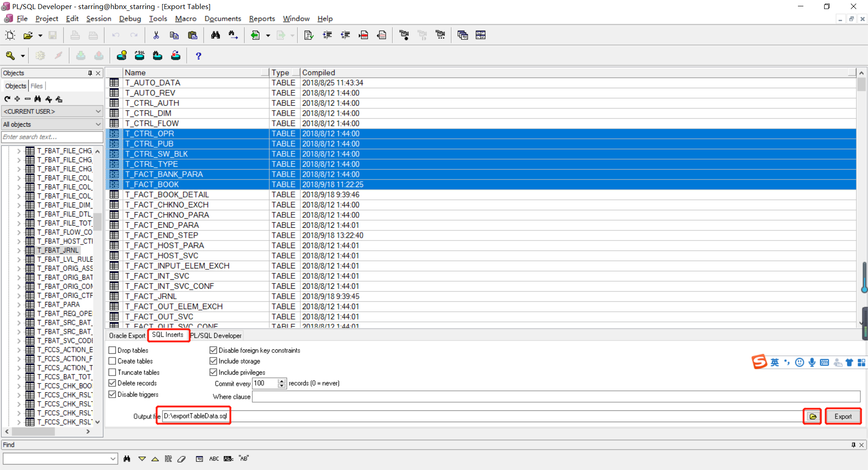Click the Indent selection icon
Viewport: 868px width, 470px height.
pos(327,35)
